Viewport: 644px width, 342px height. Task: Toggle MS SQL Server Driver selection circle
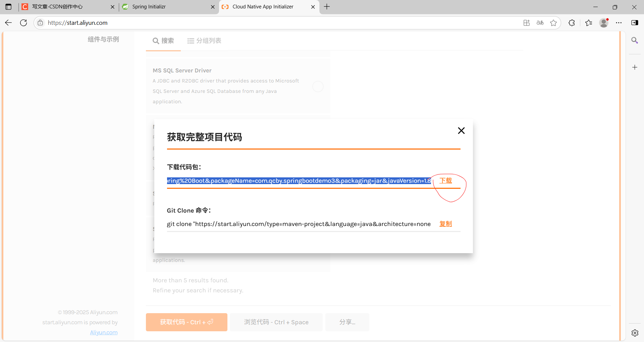point(318,87)
